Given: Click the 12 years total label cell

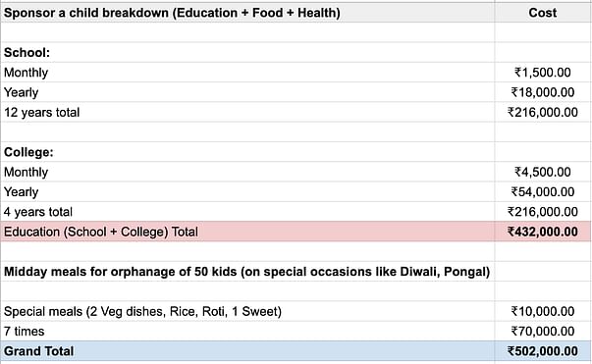Looking at the screenshot, I should [247, 113].
